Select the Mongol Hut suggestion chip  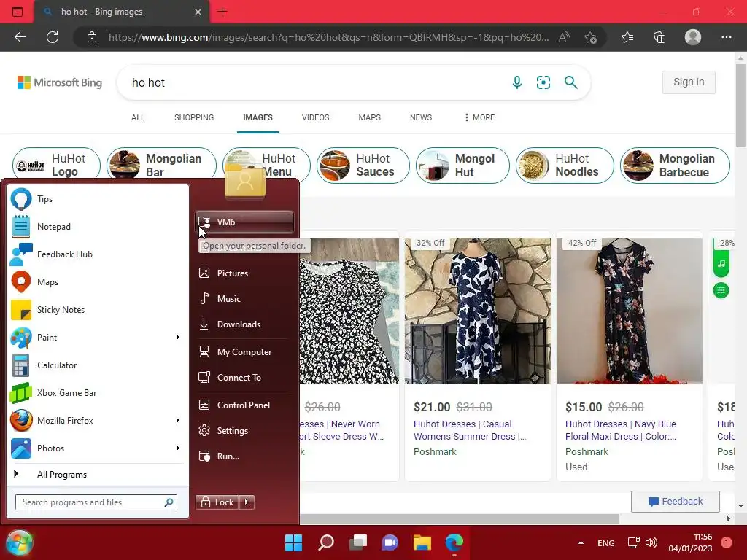(462, 166)
